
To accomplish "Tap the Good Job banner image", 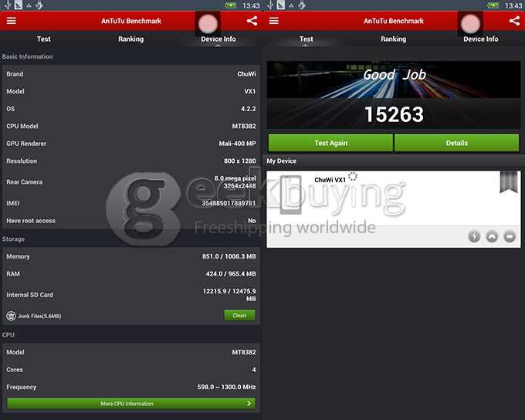I will [394, 80].
